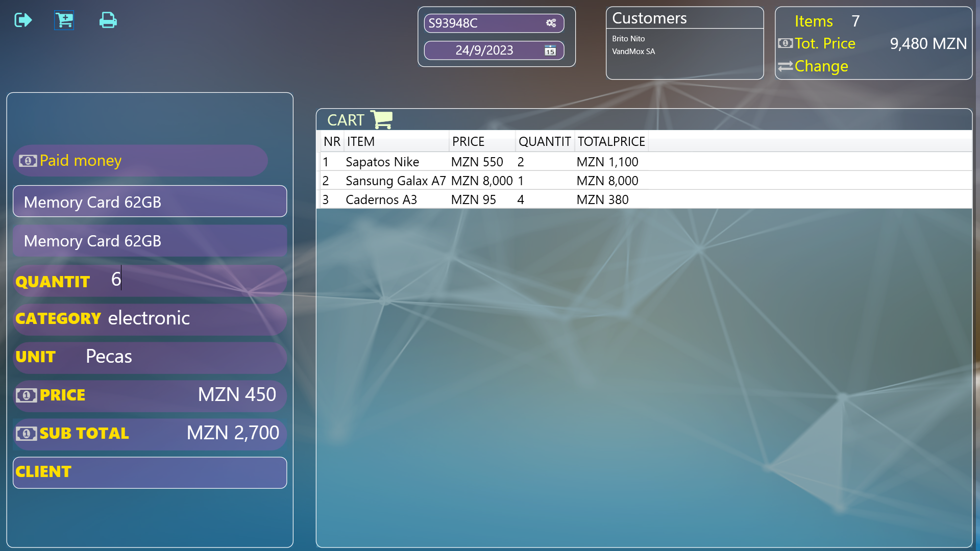Click the second Memory Card 62GB field
980x551 pixels.
(150, 241)
